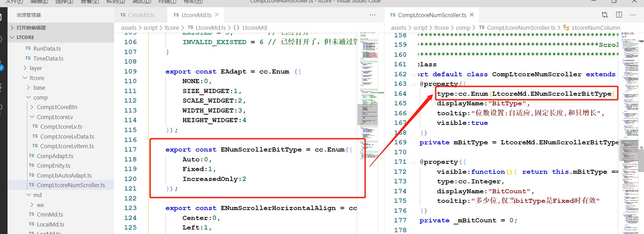
Task: Open the compare changes icon in editor toolbar
Action: click(x=605, y=15)
